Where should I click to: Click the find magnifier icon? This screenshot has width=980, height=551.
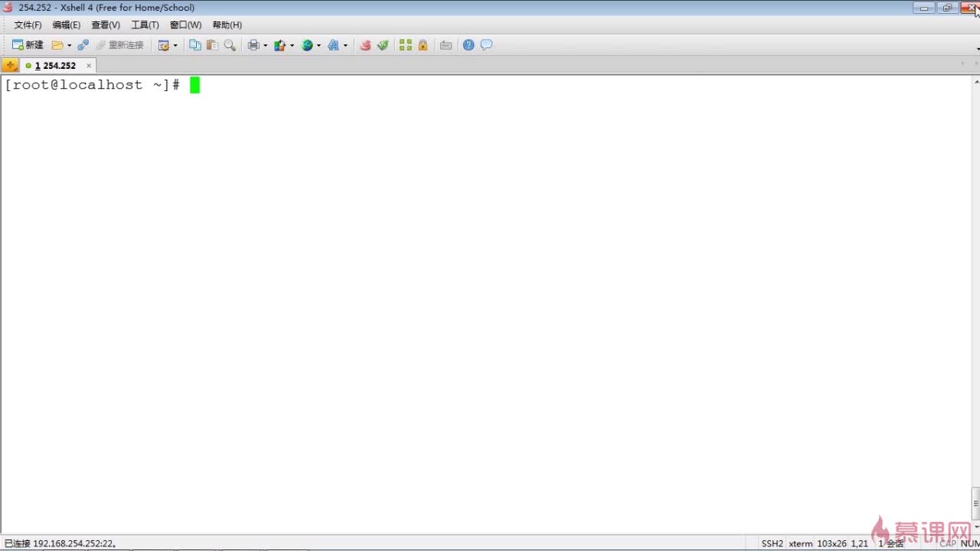point(230,45)
